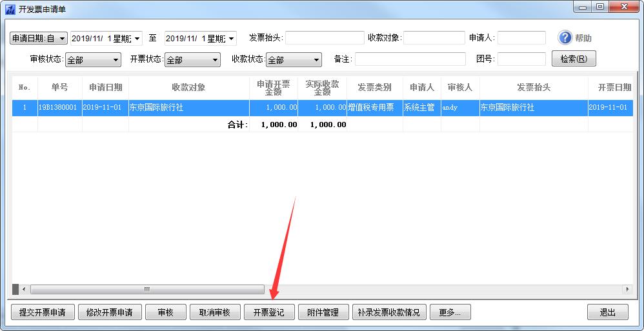The image size is (644, 331).
Task: Click the 修改开票申请 button
Action: pos(110,312)
